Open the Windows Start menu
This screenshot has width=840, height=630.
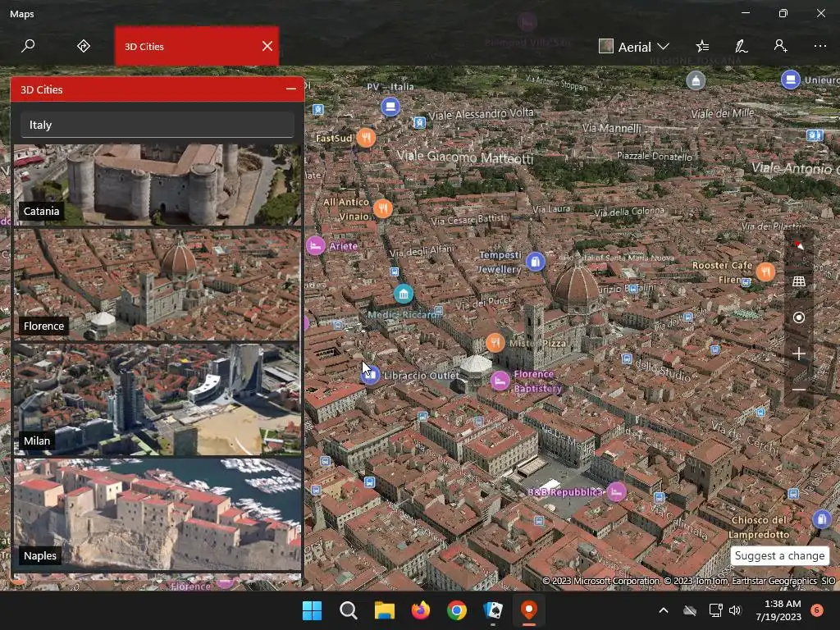(x=312, y=610)
